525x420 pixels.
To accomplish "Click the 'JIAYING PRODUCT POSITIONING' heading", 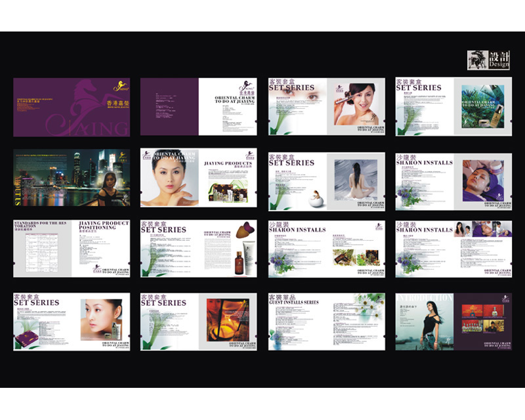I will coord(104,225).
